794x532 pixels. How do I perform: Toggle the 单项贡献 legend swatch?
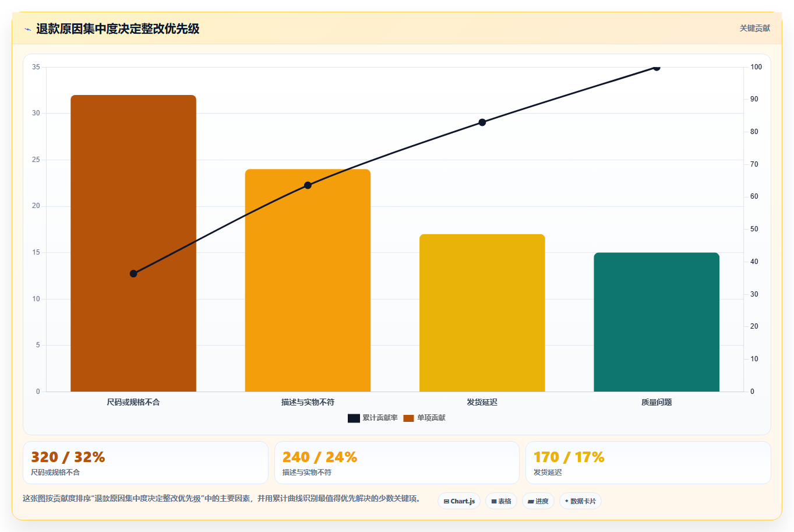pos(408,418)
